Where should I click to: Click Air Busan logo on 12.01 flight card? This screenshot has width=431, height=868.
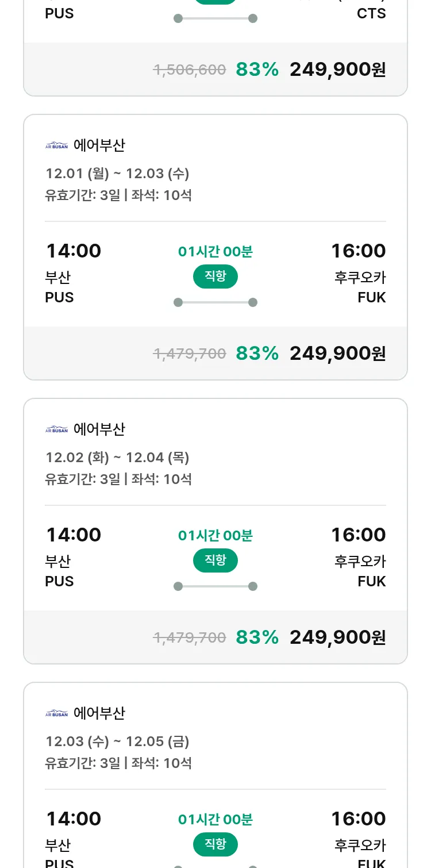[x=56, y=145]
